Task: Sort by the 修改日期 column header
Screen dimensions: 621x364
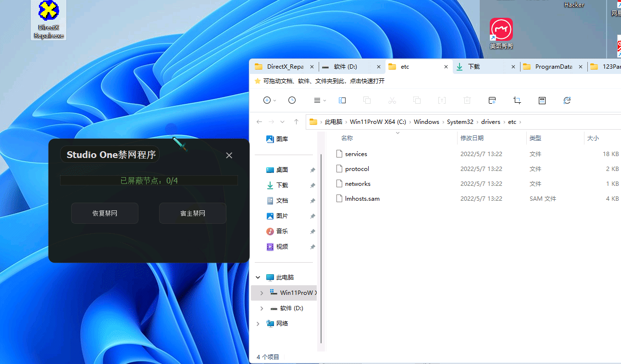Action: pos(472,138)
